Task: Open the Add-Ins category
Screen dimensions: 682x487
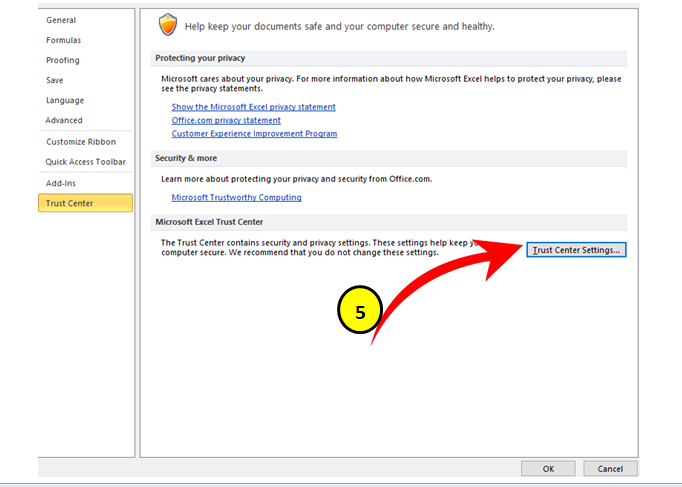Action: [x=61, y=183]
